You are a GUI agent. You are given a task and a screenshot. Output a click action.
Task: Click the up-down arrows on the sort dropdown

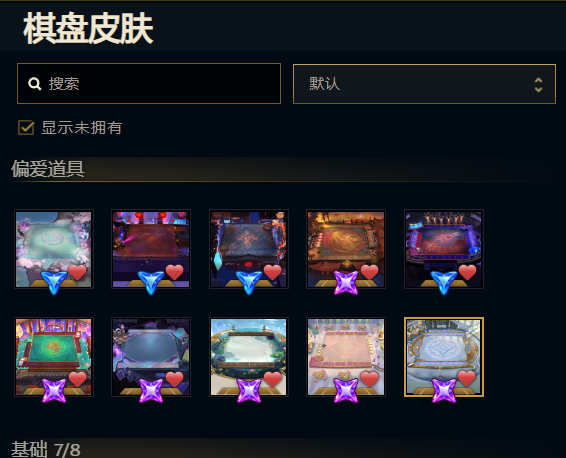(x=538, y=85)
